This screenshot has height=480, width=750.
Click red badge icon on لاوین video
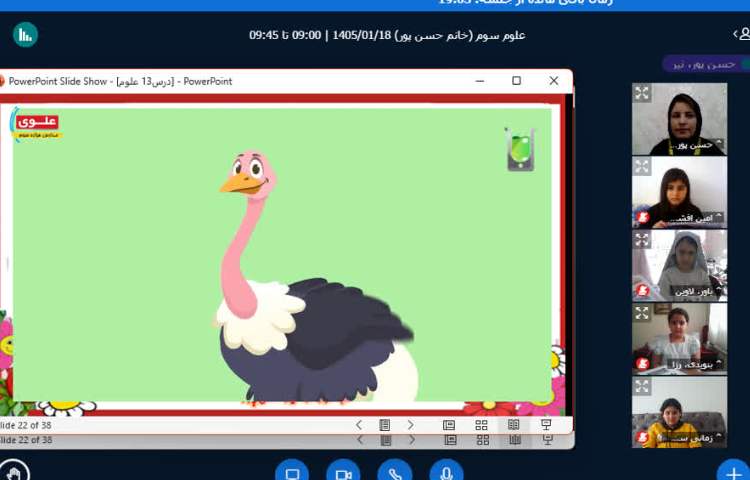coord(643,291)
